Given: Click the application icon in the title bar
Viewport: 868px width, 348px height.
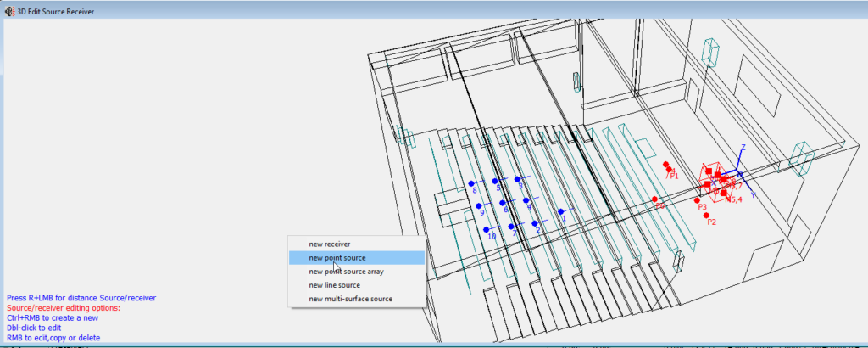Looking at the screenshot, I should (x=9, y=11).
